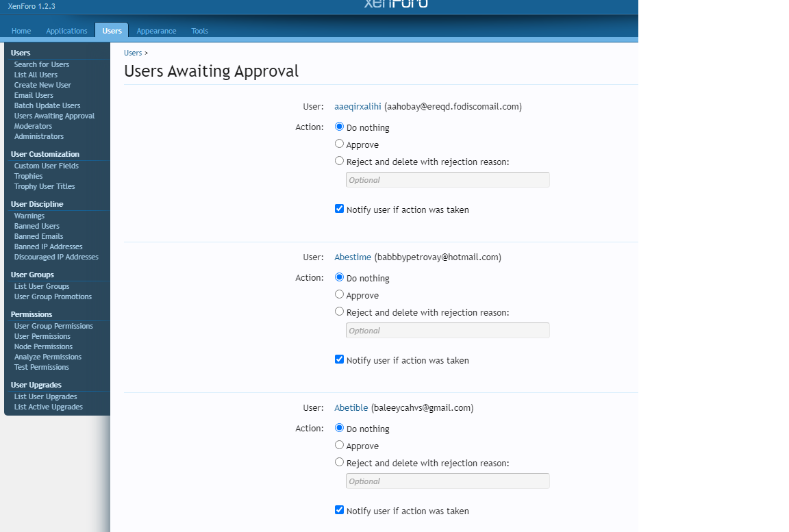Screen dimensions: 789x532
Task: Go to List User Groups
Action: click(42, 286)
